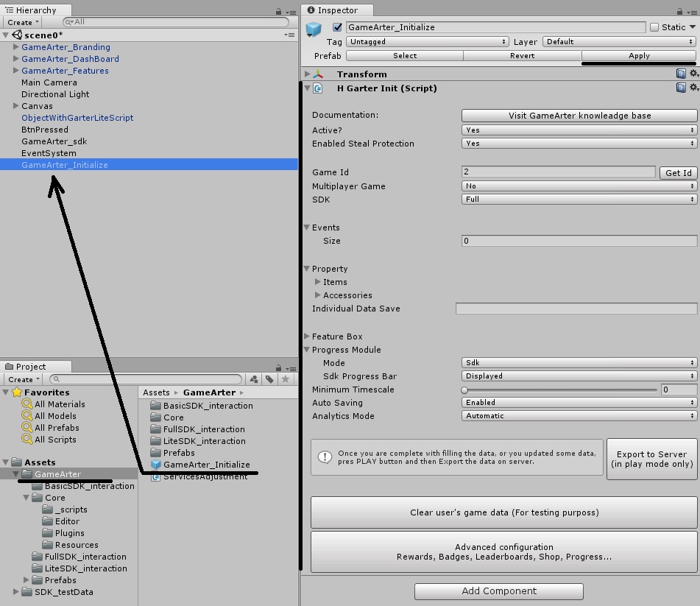Click the Project search by label icon
The width and height of the screenshot is (700, 606).
click(x=270, y=379)
